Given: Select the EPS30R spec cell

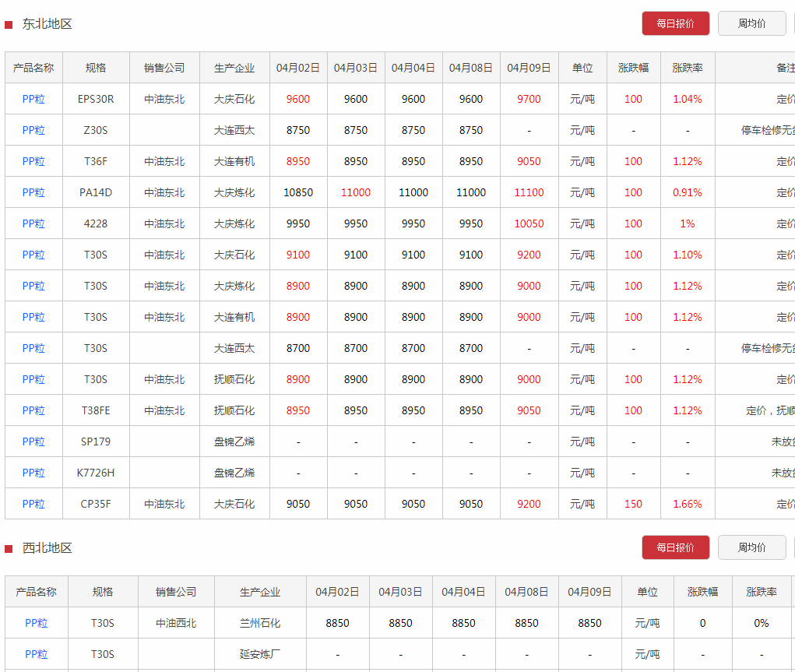Looking at the screenshot, I should coord(96,99).
